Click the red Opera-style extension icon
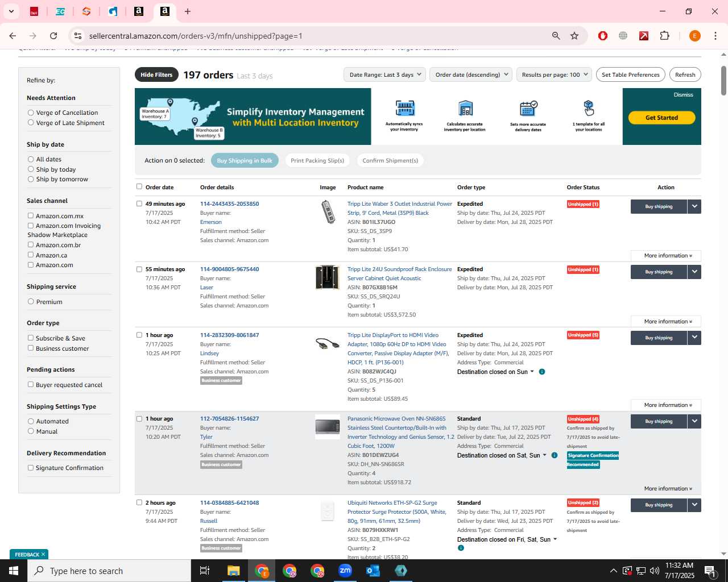 point(603,36)
